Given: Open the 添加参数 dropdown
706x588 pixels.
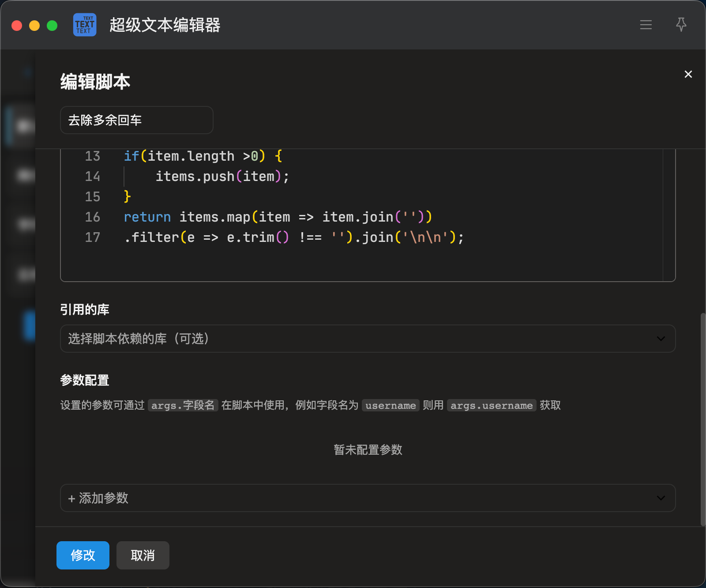Looking at the screenshot, I should (x=368, y=498).
